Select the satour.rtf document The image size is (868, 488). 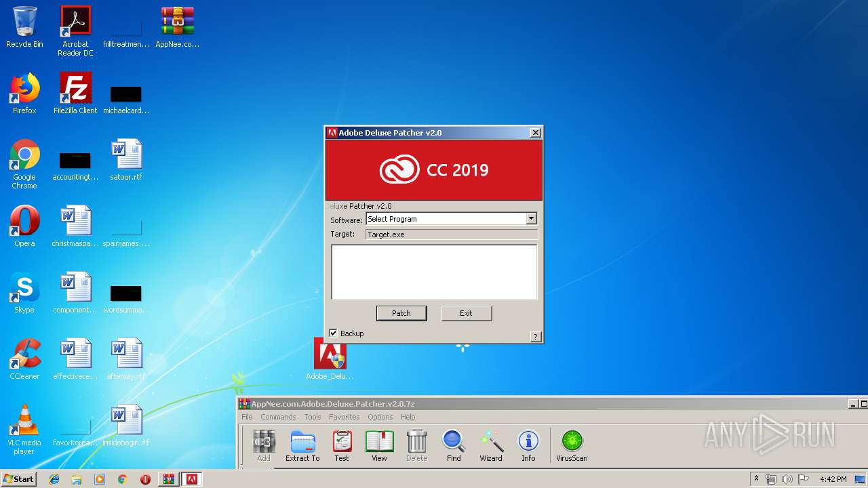(126, 160)
